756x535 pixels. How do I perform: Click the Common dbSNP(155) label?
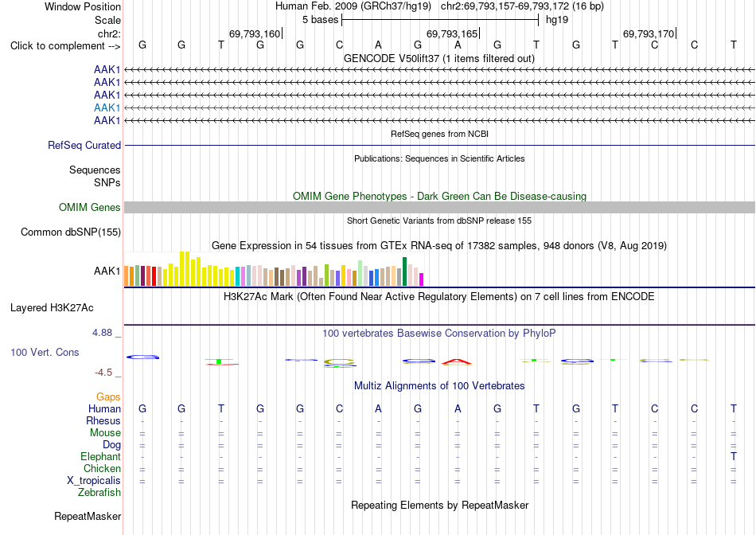[70, 232]
